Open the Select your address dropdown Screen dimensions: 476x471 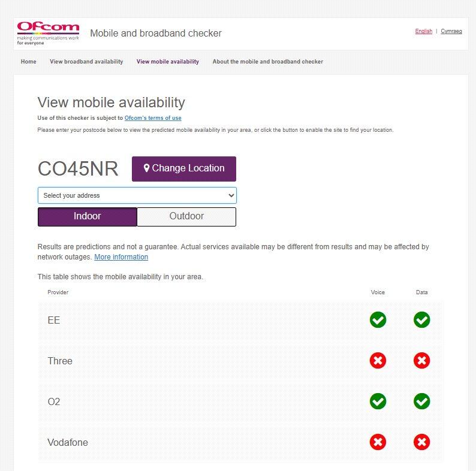137,195
